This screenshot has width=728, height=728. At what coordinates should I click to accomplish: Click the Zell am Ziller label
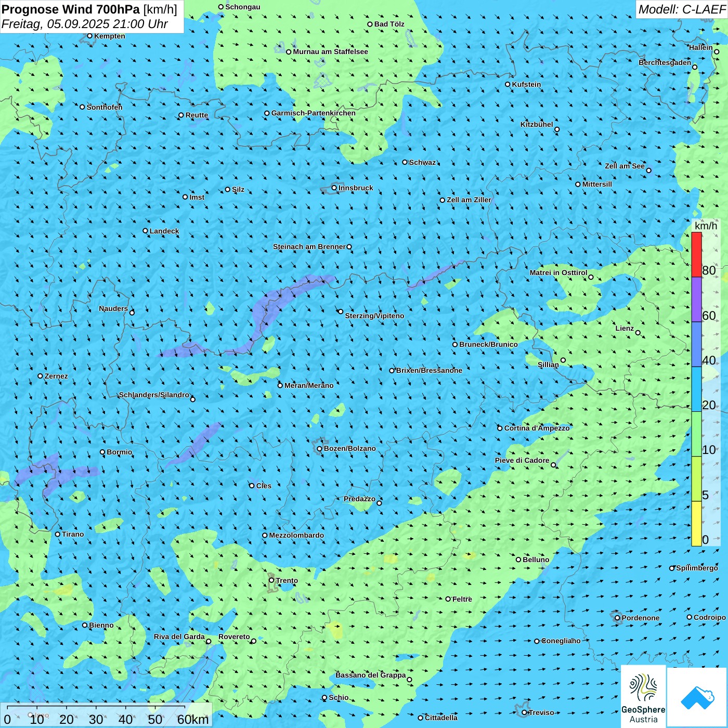click(469, 200)
